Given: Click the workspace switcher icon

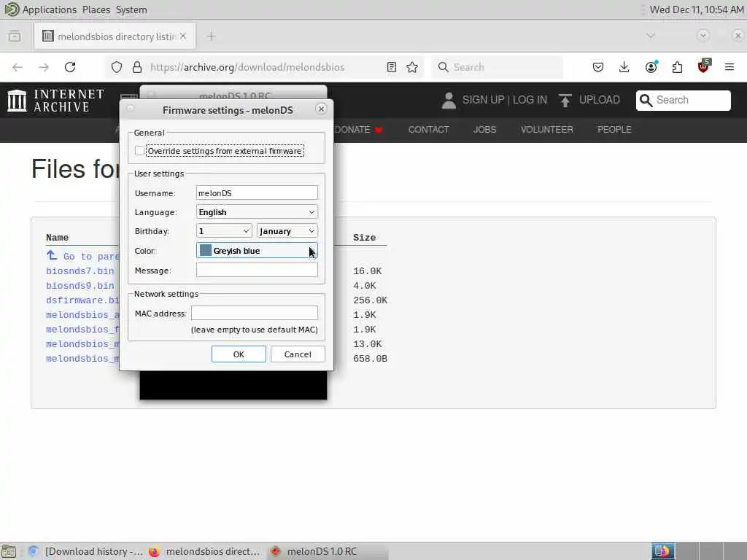Looking at the screenshot, I should (663, 551).
